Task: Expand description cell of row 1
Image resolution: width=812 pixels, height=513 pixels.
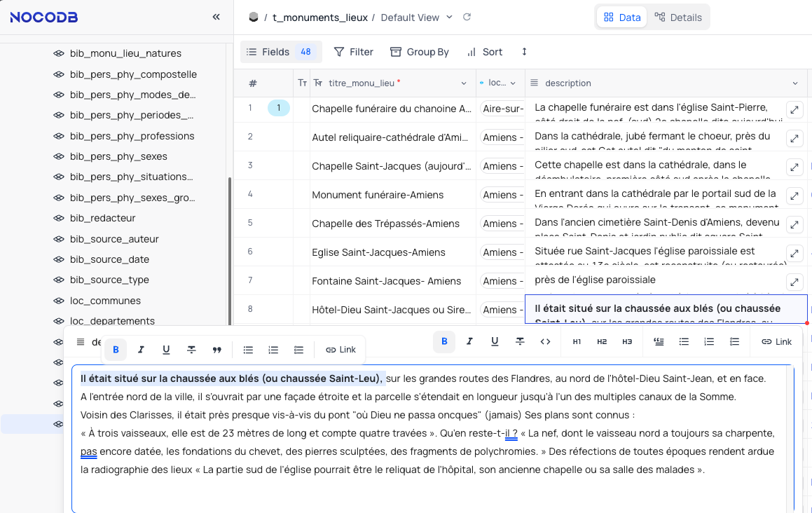Action: point(794,110)
